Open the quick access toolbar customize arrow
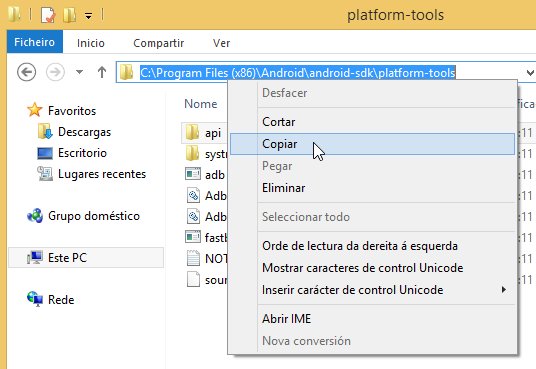 click(x=89, y=16)
